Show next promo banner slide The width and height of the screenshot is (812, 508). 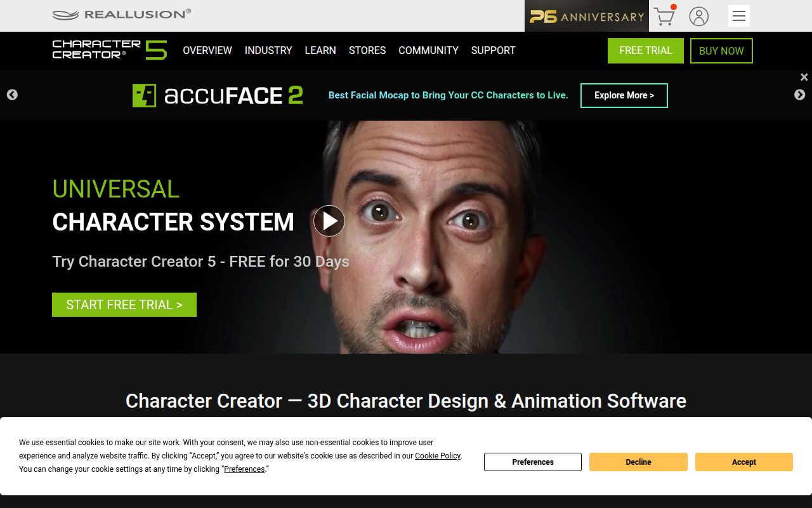(x=799, y=95)
